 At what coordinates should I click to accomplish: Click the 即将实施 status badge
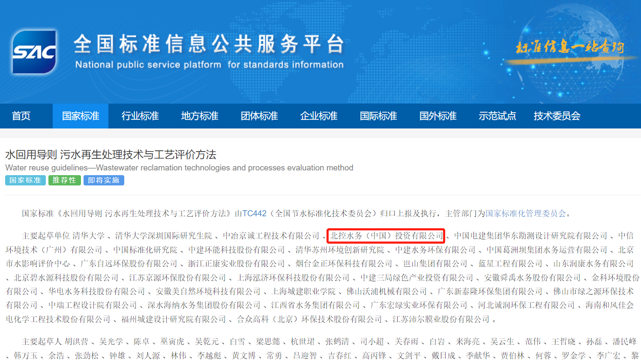pyautogui.click(x=104, y=180)
